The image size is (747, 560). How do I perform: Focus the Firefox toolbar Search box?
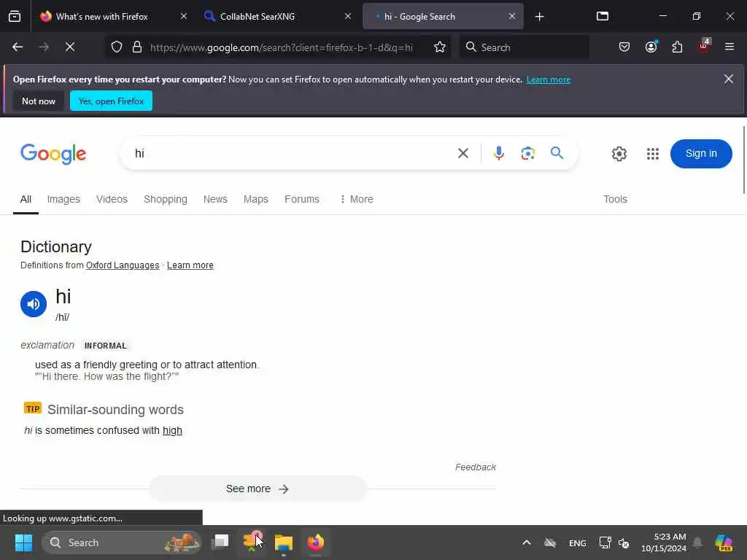pyautogui.click(x=524, y=47)
